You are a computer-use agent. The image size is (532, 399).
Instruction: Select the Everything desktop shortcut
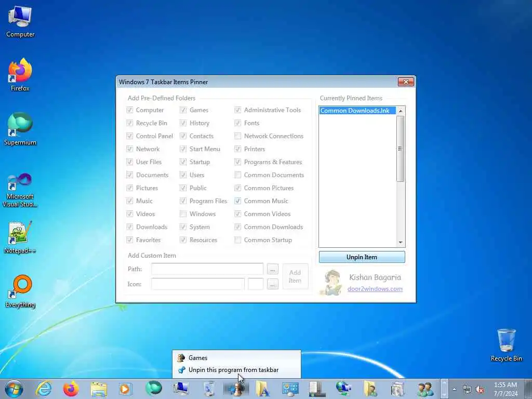point(20,291)
